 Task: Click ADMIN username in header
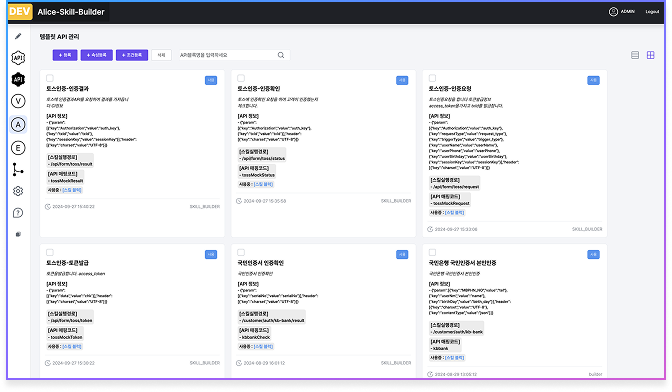click(628, 12)
